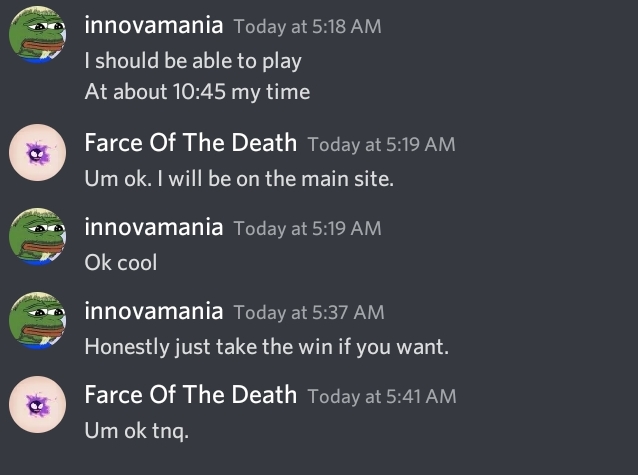Viewport: 638px width, 475px height.
Task: Click the "Today at 5:37 AM" timestamp
Action: [308, 313]
